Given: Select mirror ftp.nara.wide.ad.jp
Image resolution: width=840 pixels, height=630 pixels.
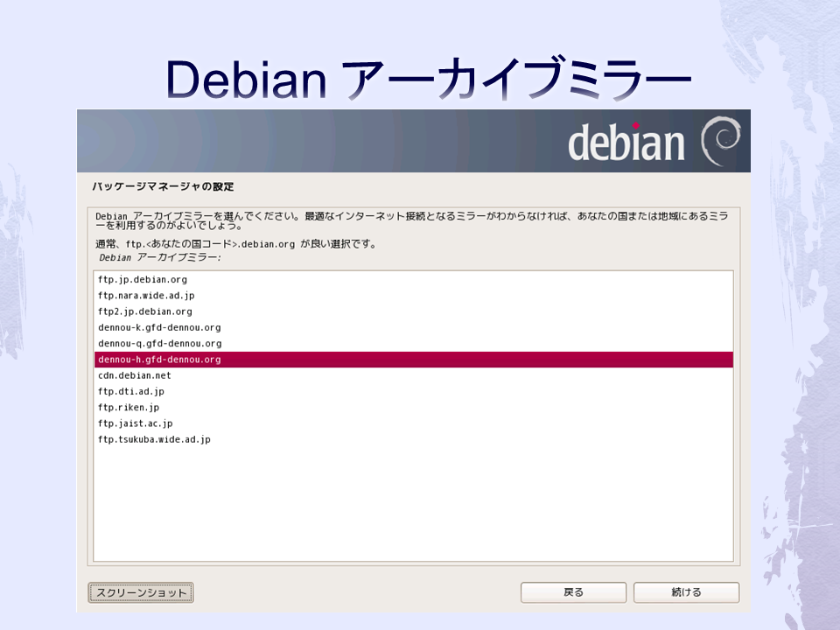Looking at the screenshot, I should pos(414,296).
